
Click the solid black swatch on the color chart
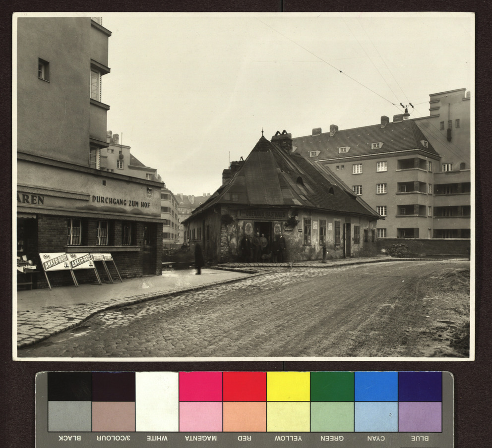click(69, 386)
